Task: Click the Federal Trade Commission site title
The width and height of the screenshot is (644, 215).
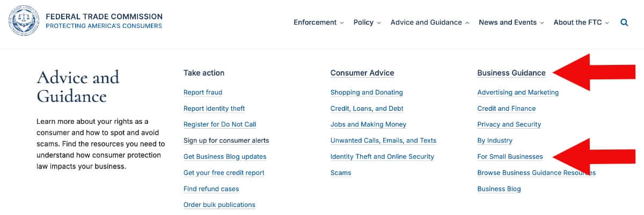Action: click(104, 17)
